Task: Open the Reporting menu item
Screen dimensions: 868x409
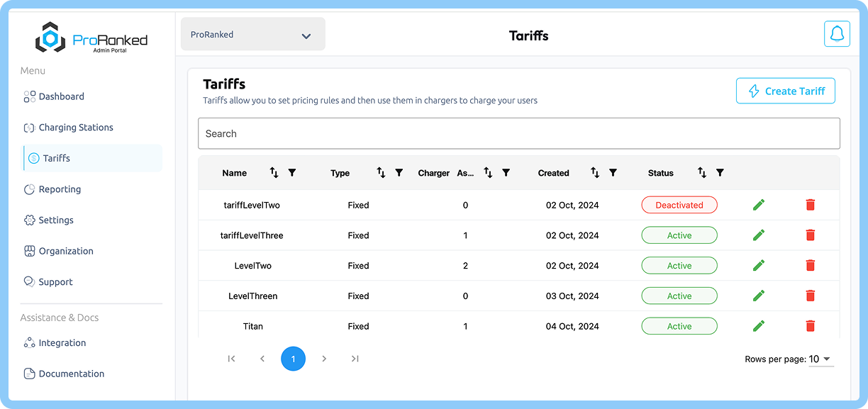Action: (x=60, y=189)
